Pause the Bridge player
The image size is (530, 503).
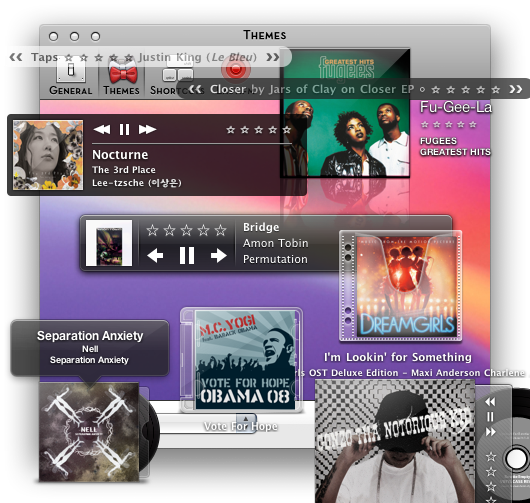187,255
